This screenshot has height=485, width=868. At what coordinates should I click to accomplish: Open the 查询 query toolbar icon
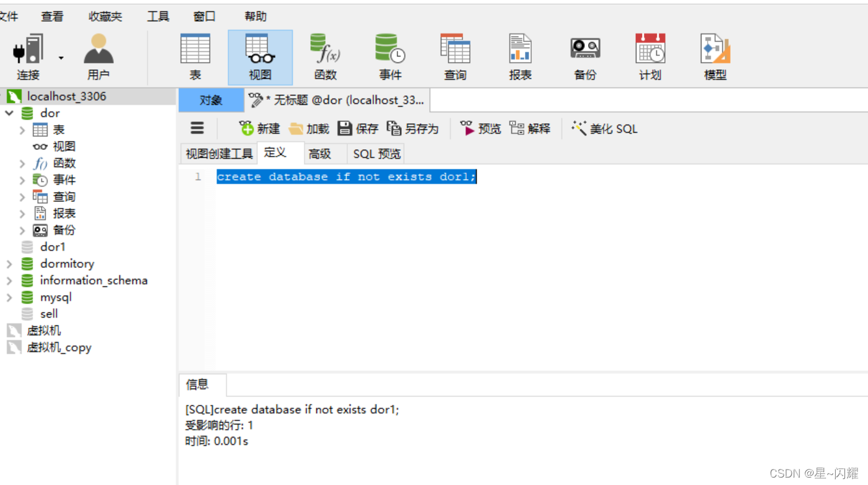tap(455, 58)
